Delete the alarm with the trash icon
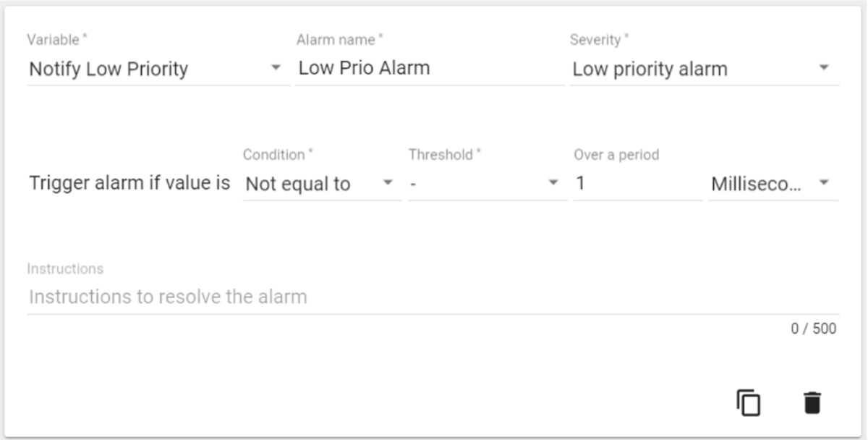868x440 pixels. coord(812,402)
